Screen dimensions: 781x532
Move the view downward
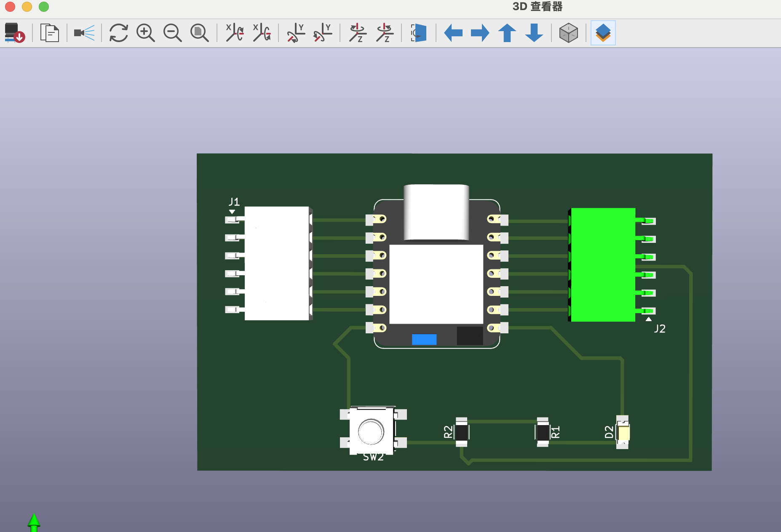533,32
